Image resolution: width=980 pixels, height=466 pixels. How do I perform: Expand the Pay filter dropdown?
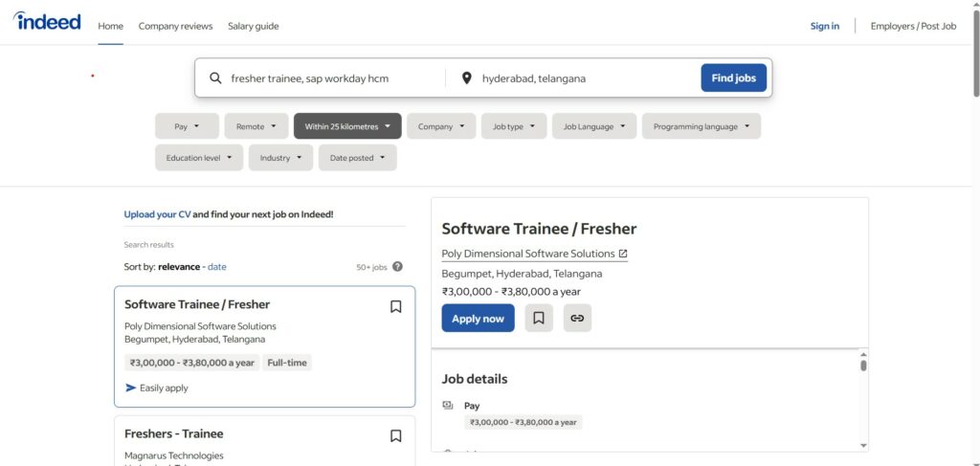click(x=187, y=126)
